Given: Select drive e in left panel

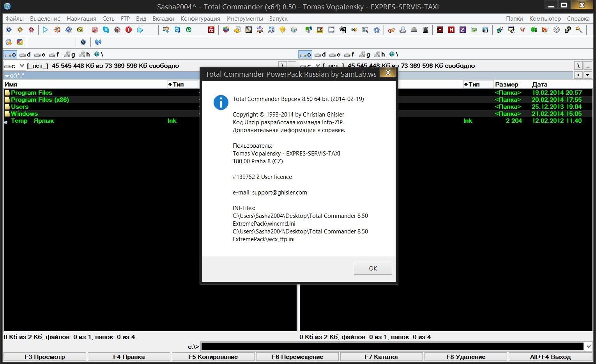Looking at the screenshot, I should click(x=40, y=55).
